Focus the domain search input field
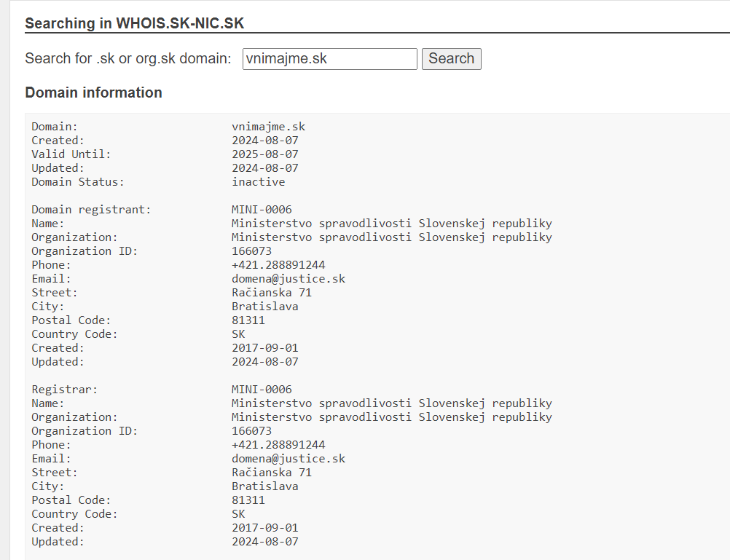 coord(329,59)
